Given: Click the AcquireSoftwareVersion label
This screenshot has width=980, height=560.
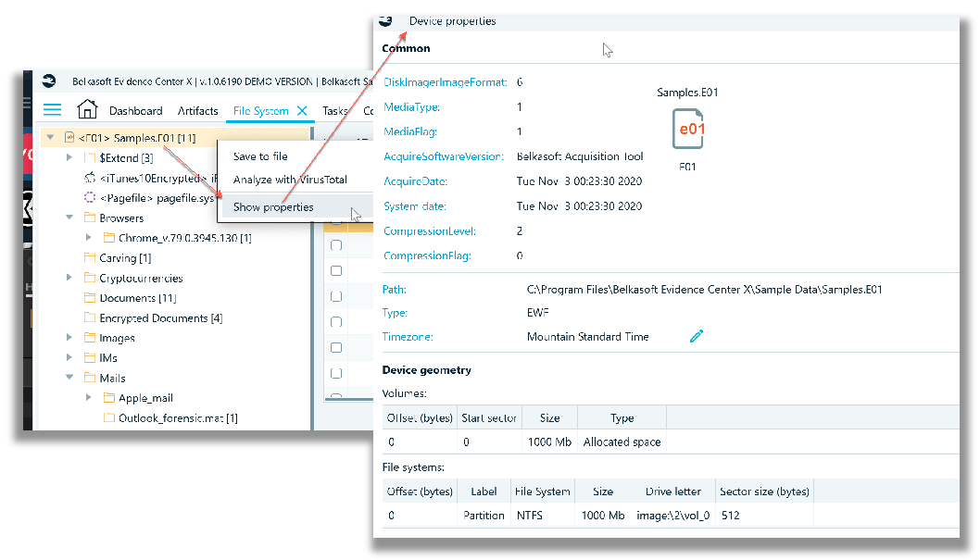Looking at the screenshot, I should click(443, 156).
